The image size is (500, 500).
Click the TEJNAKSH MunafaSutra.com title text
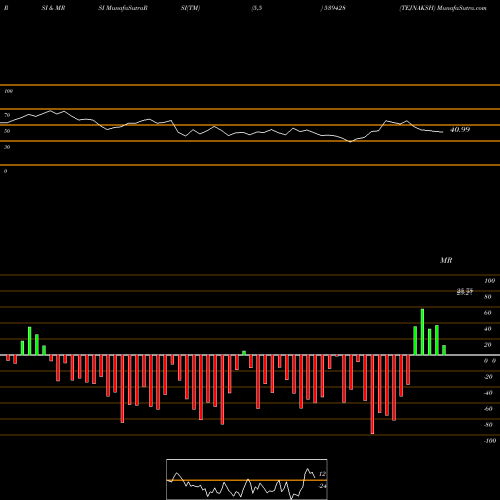coord(443,8)
